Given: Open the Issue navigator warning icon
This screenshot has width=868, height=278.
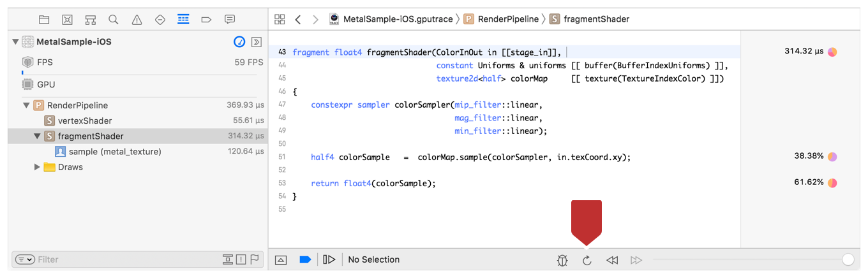Looking at the screenshot, I should (x=137, y=20).
